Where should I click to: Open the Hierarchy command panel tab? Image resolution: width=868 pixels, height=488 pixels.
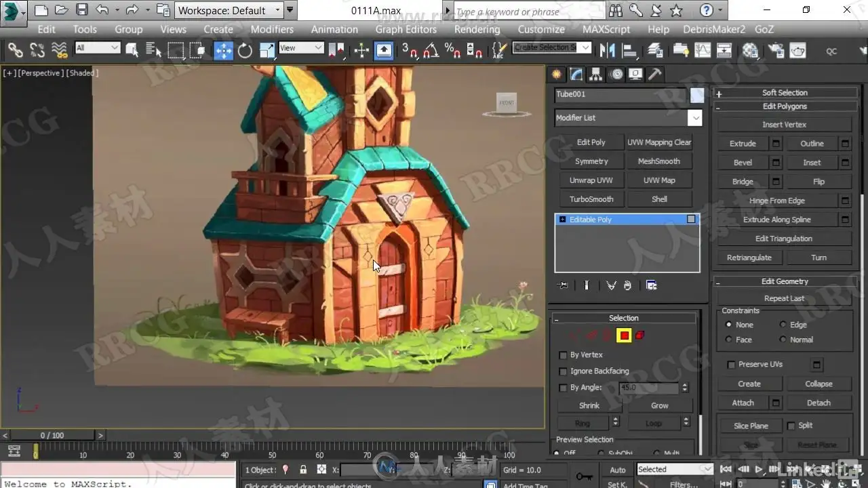(x=596, y=75)
